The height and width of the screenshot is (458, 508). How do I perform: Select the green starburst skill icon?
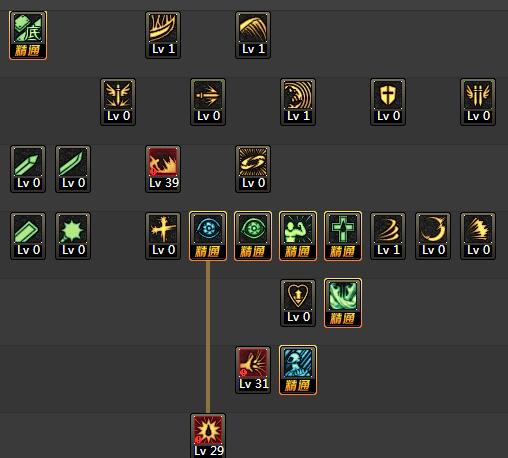(73, 236)
